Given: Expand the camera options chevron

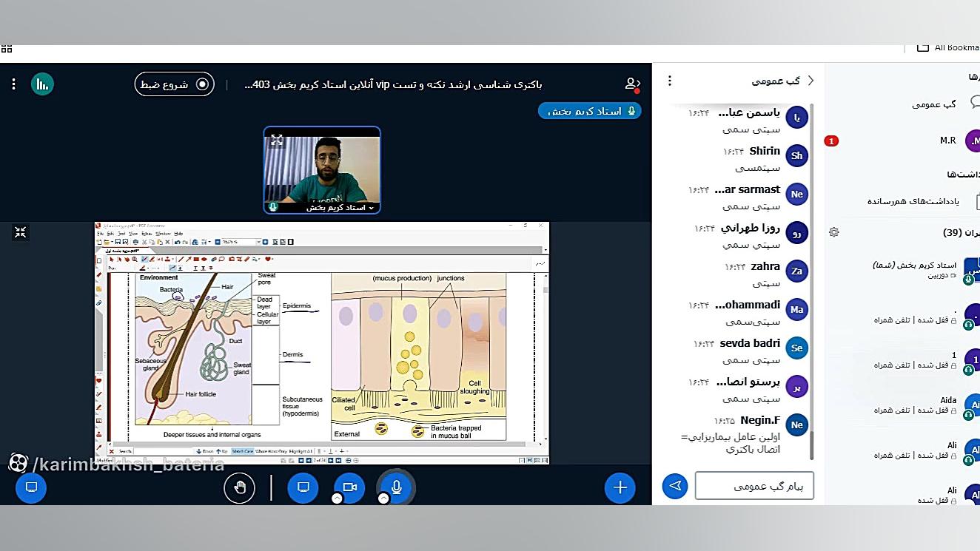Looking at the screenshot, I should (x=337, y=498).
